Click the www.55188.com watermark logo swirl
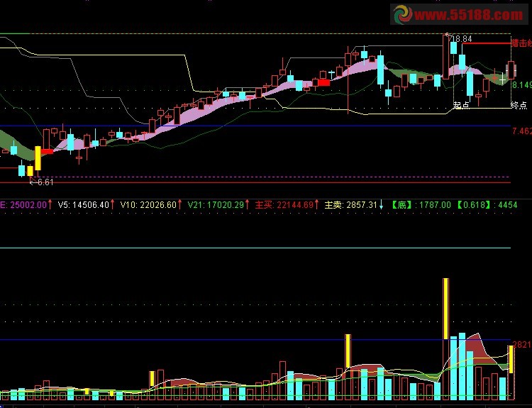532x408 pixels. click(403, 15)
